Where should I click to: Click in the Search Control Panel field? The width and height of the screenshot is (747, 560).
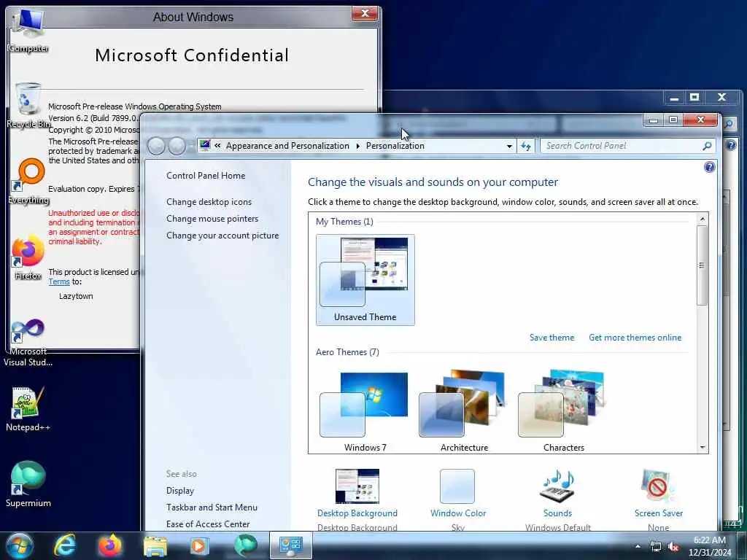[x=621, y=146]
